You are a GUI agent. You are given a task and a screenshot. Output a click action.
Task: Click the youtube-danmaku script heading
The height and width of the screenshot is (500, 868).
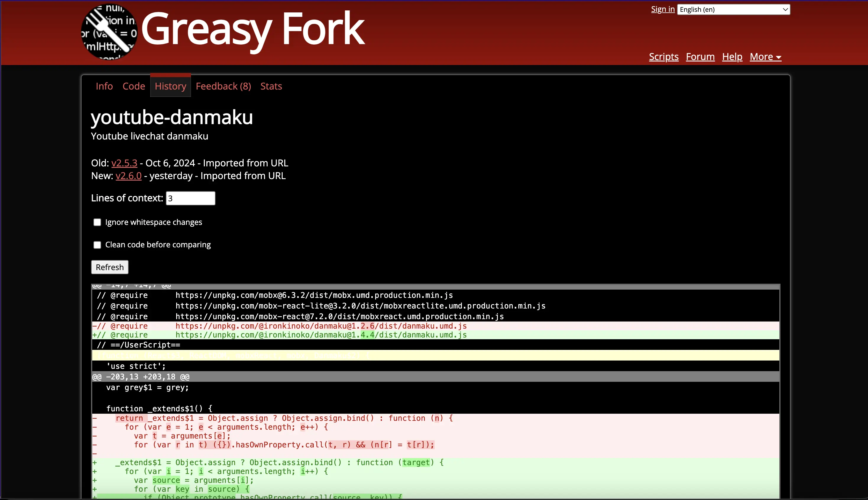point(172,117)
